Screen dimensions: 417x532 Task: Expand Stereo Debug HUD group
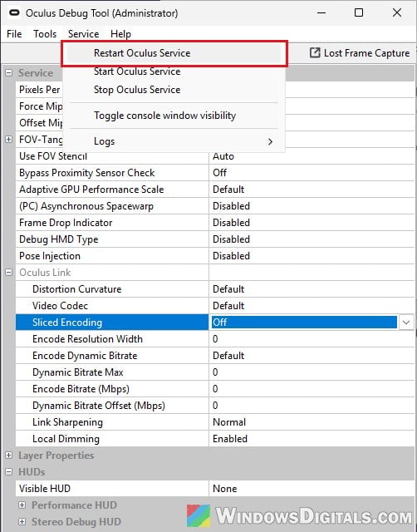coord(22,522)
